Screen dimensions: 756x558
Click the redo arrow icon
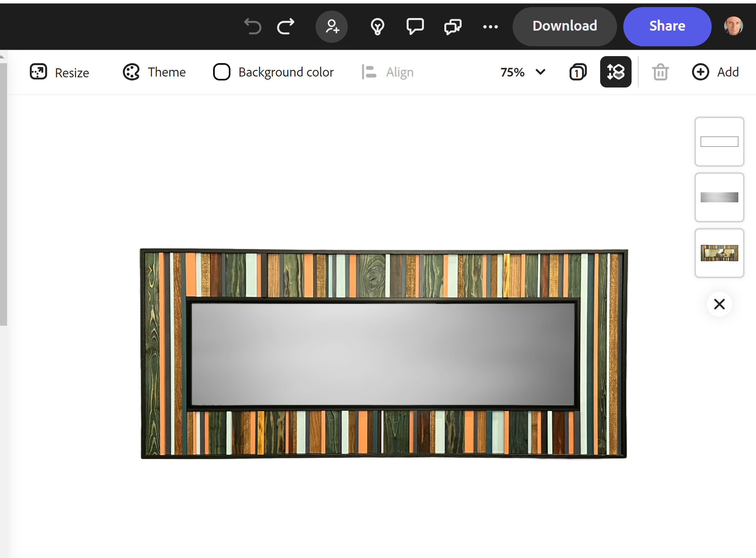[x=286, y=27]
